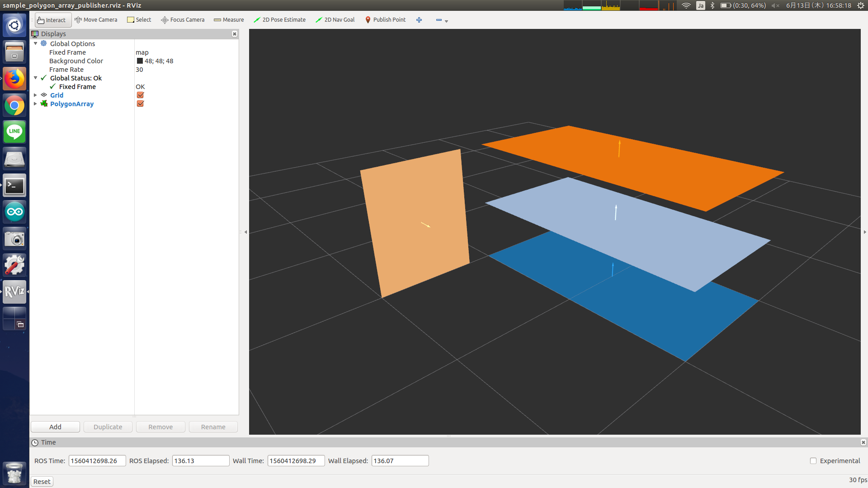Click the Fixed Frame value 'map'
Viewport: 868px width, 488px height.
[142, 52]
